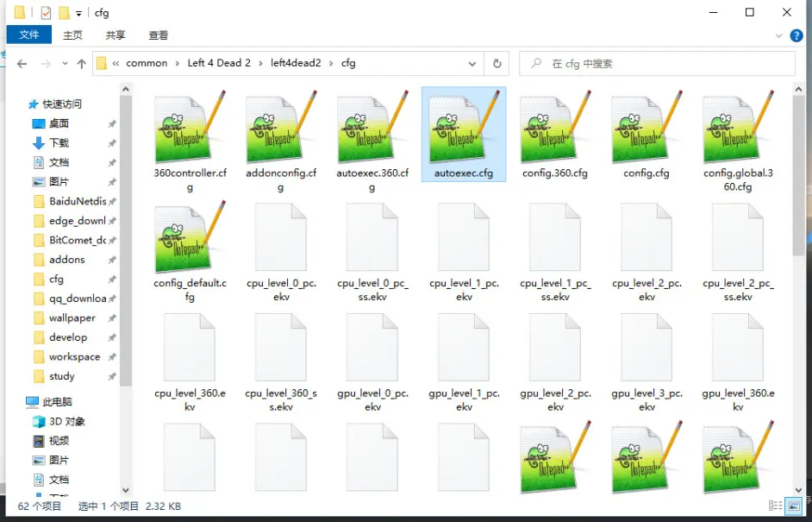Open BaiduNetdis folder in sidebar

(78, 201)
